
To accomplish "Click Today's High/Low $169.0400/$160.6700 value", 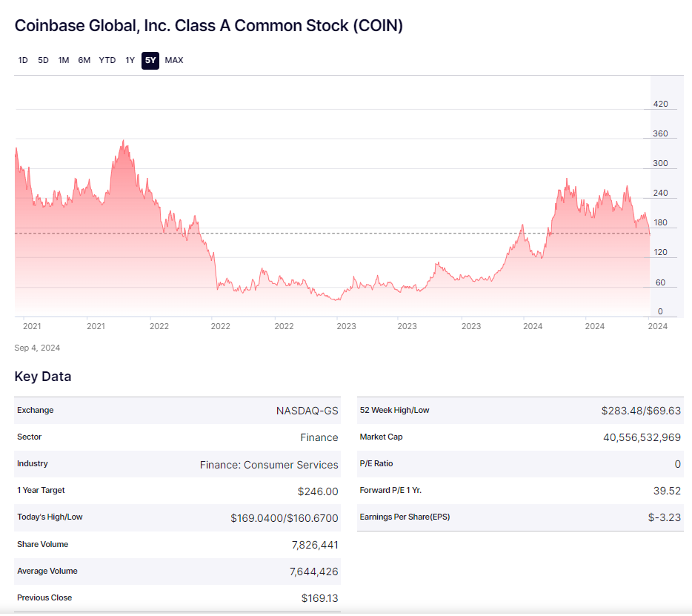I will point(285,518).
